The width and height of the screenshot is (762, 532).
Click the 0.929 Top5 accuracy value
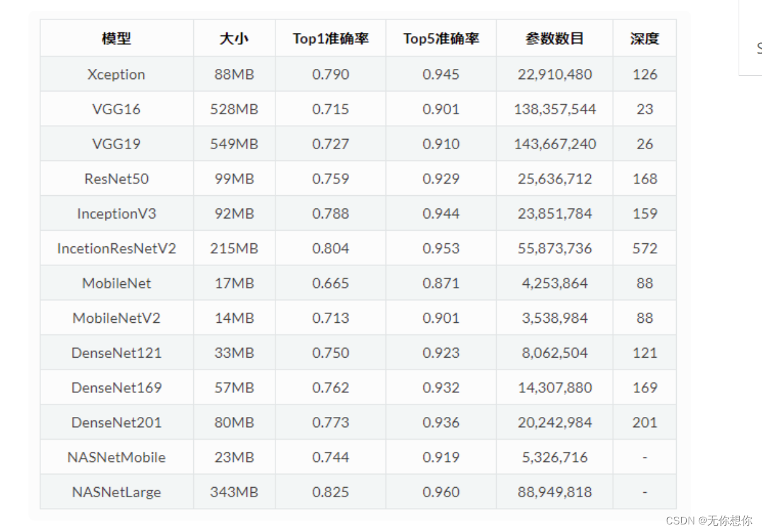pos(441,178)
